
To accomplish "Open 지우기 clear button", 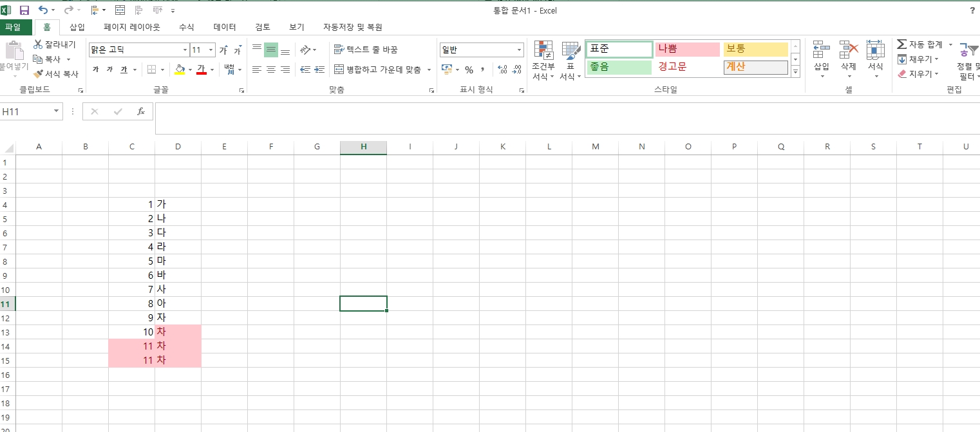I will (918, 74).
